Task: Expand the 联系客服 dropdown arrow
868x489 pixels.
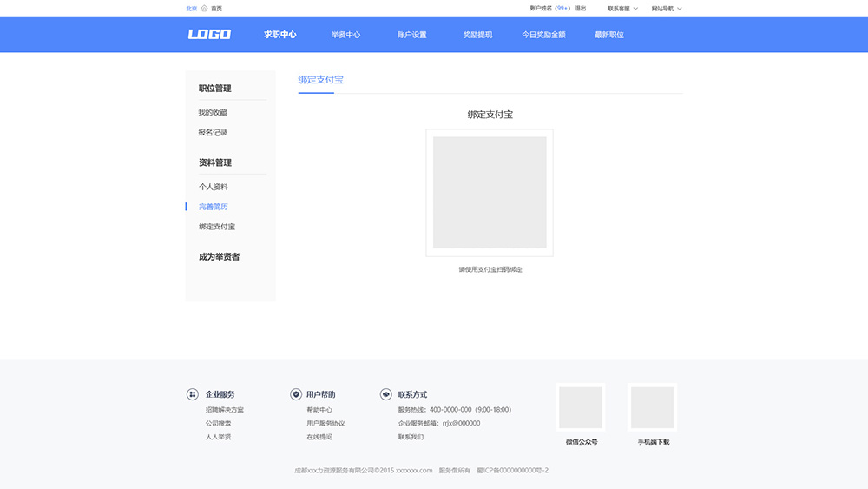Action: 635,9
